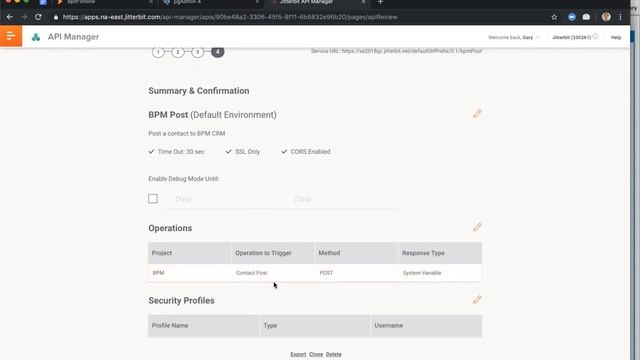Viewport: 640px width, 360px height.
Task: Click the Debug Mode Time field
Action: pos(340,199)
